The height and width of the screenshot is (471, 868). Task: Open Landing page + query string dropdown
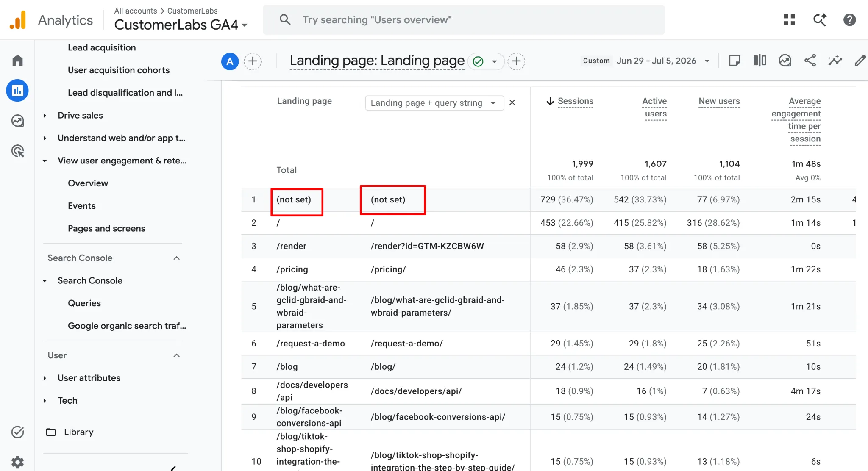pyautogui.click(x=434, y=103)
